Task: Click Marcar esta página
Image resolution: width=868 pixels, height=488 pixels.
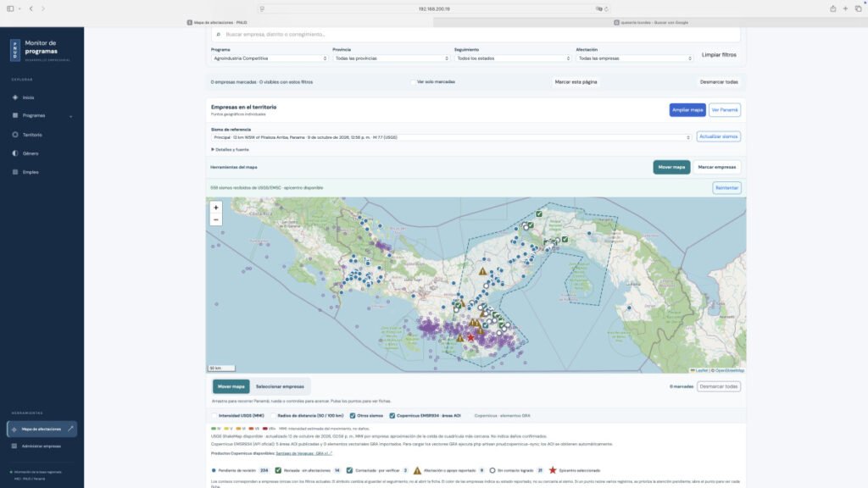Action: tap(576, 82)
